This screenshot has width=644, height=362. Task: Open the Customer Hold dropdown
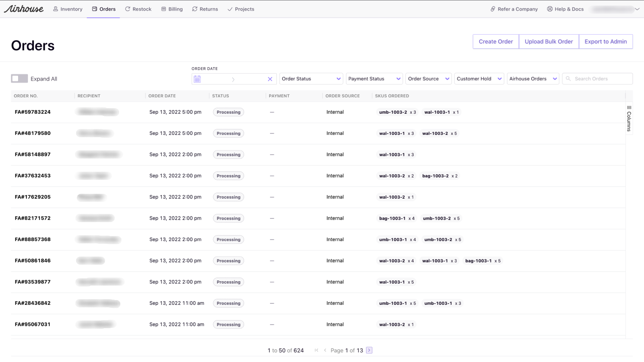coord(479,79)
